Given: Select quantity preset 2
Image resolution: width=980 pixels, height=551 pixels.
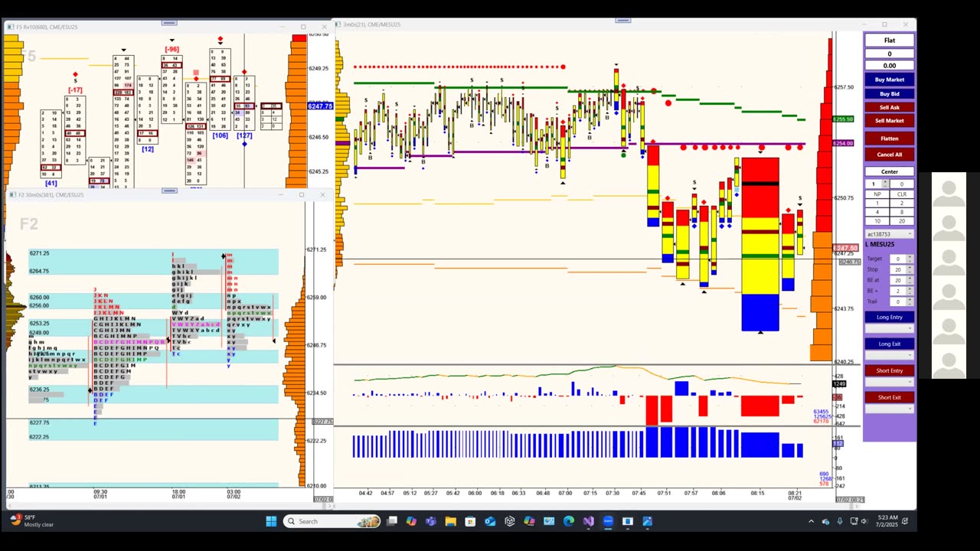Looking at the screenshot, I should pyautogui.click(x=902, y=204).
